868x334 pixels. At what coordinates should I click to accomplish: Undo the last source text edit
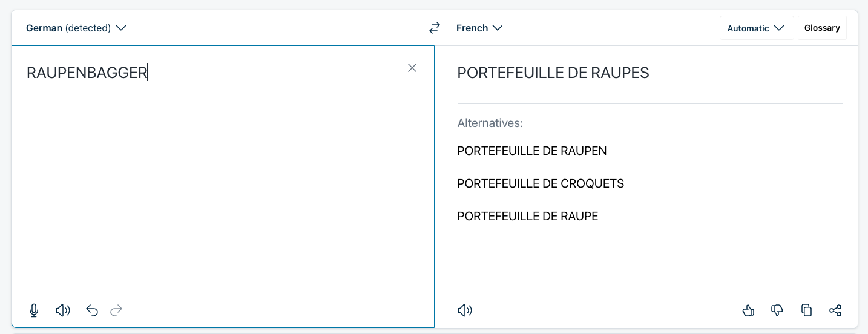(x=92, y=310)
